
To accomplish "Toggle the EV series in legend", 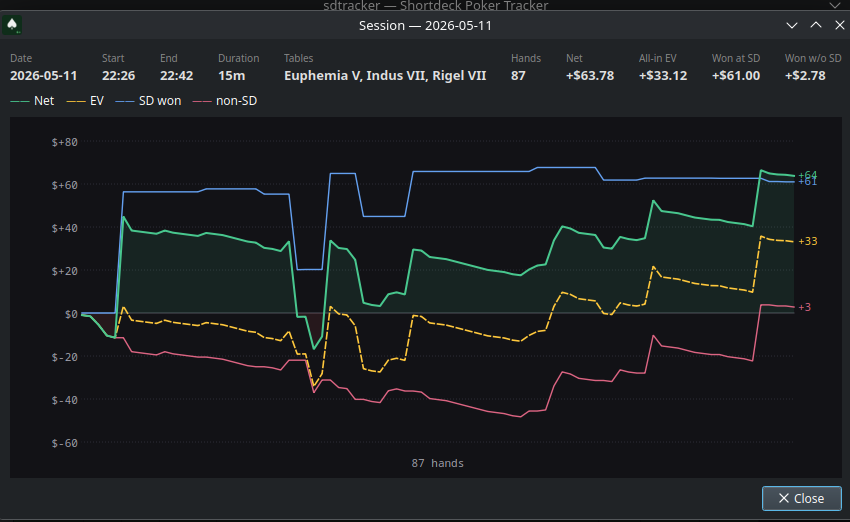I will click(85, 101).
